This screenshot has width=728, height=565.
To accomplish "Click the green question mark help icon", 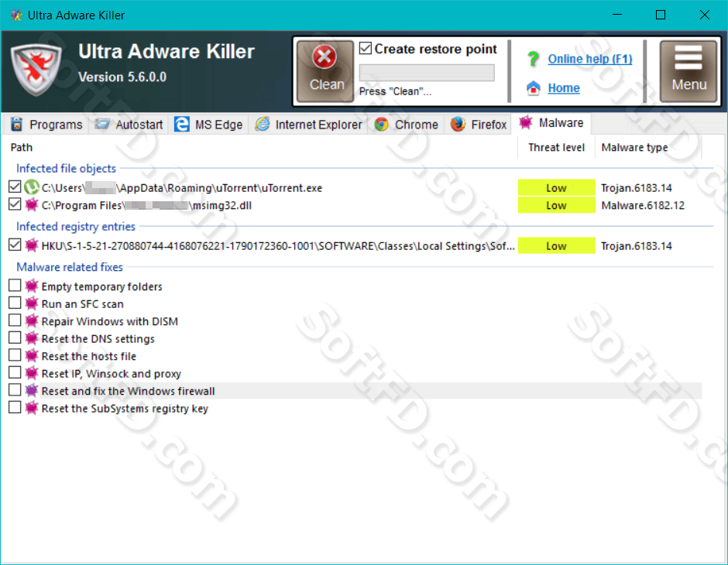I will click(x=533, y=59).
